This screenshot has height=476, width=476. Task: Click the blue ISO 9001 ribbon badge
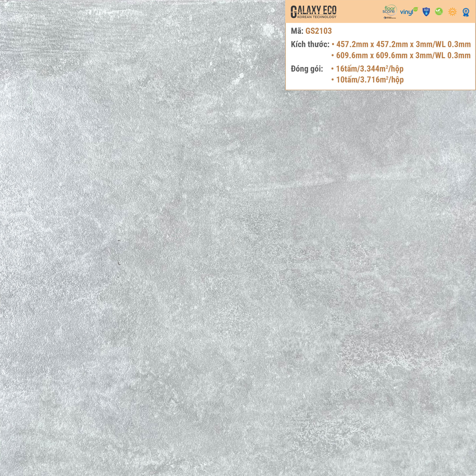pyautogui.click(x=466, y=12)
